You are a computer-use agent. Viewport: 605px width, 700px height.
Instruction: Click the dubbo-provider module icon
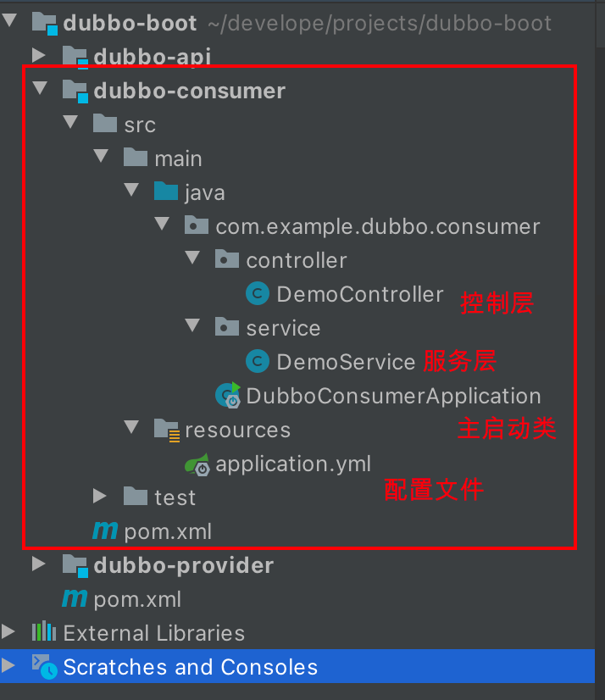75,565
